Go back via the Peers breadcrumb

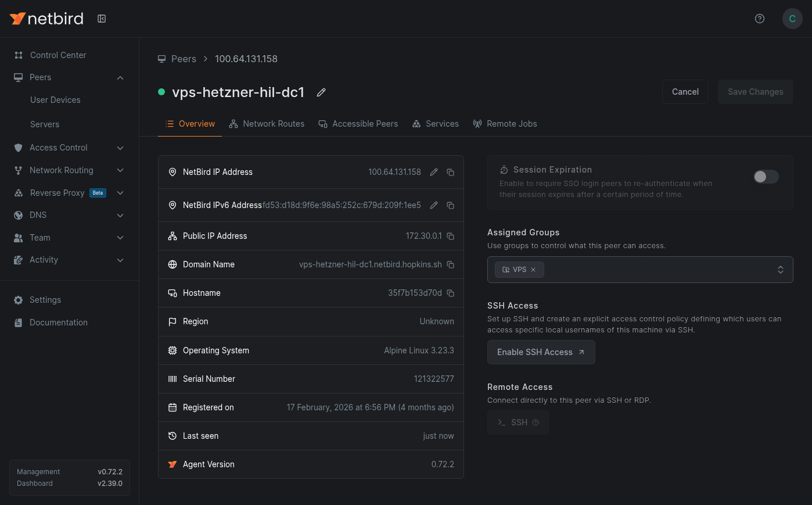click(x=184, y=59)
